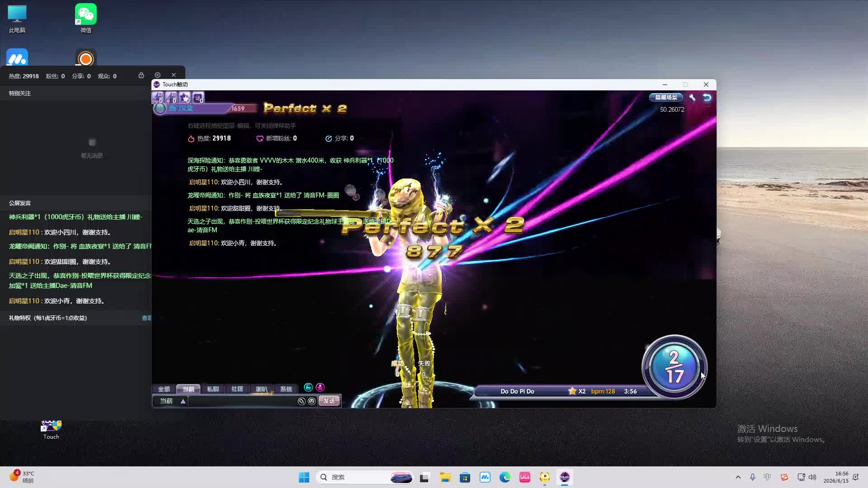The image size is (868, 488).
Task: Click the 功 buff icon
Action: coord(198,97)
